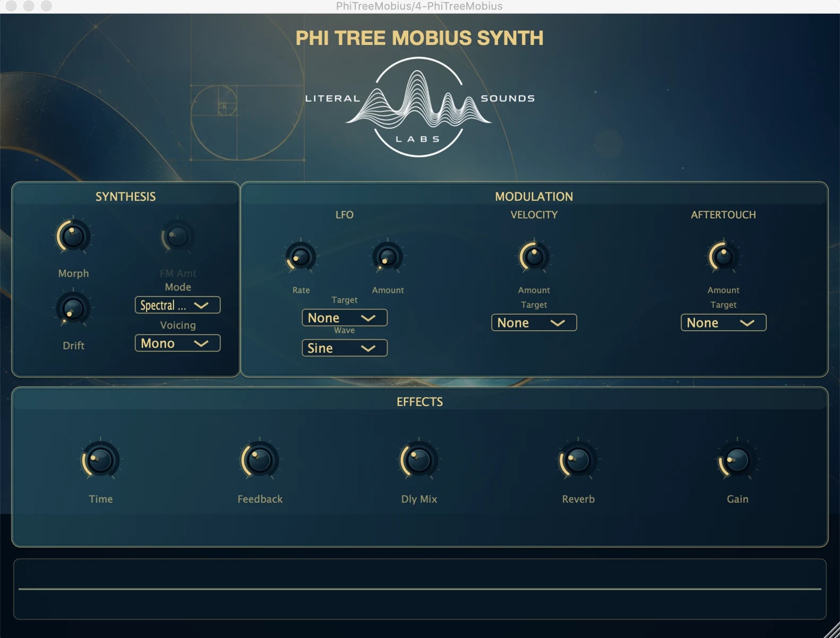
Task: Click the chevron arrow in Mono dropdown
Action: point(201,343)
